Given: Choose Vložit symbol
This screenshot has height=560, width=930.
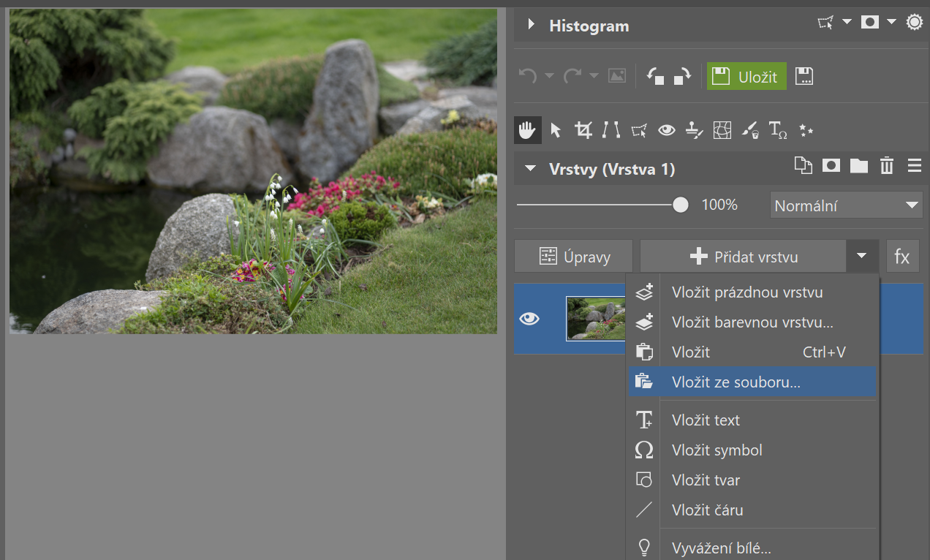Looking at the screenshot, I should pyautogui.click(x=752, y=450).
